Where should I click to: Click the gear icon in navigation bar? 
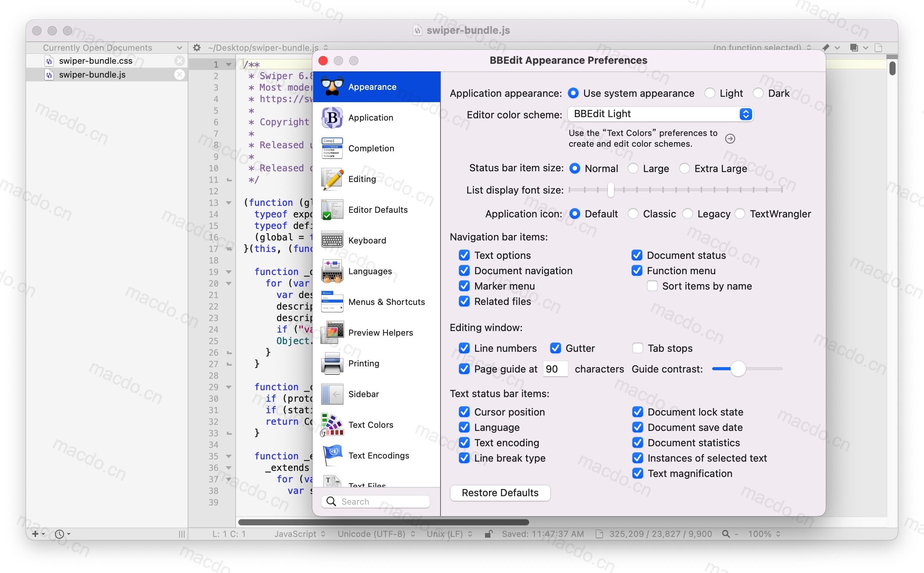[x=197, y=48]
